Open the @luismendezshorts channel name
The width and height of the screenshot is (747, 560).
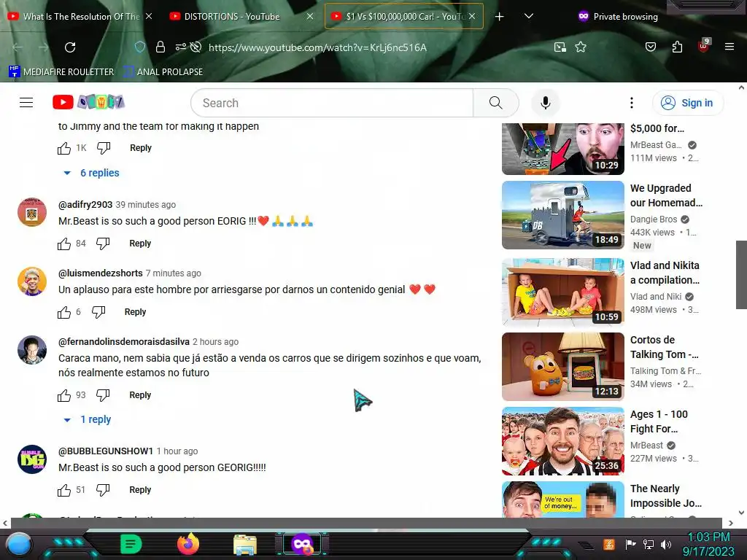[101, 273]
